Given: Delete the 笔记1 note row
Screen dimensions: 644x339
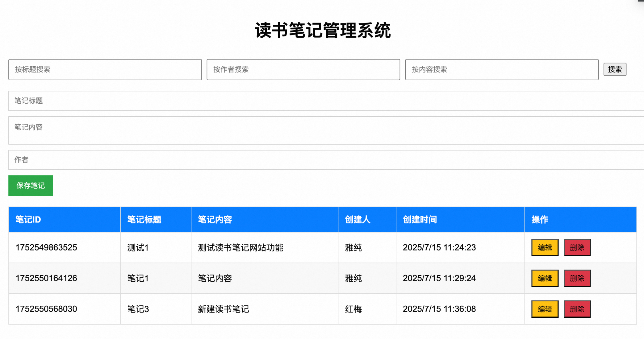Looking at the screenshot, I should click(x=577, y=278).
